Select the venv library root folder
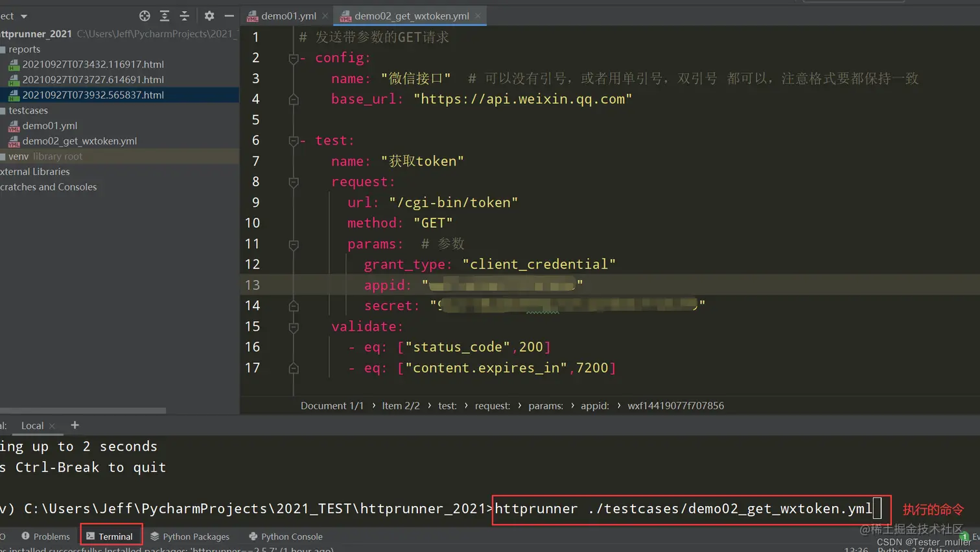Screen dimensions: 980x552 [x=45, y=156]
